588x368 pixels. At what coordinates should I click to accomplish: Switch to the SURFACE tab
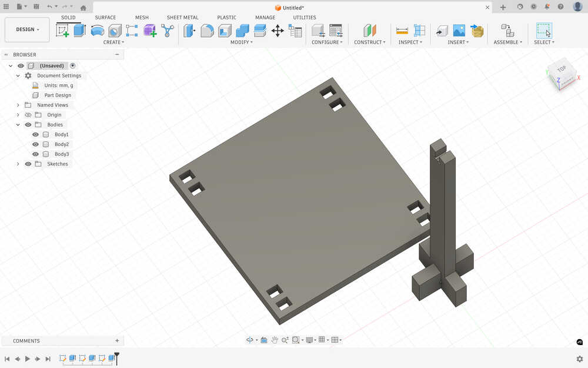point(105,17)
